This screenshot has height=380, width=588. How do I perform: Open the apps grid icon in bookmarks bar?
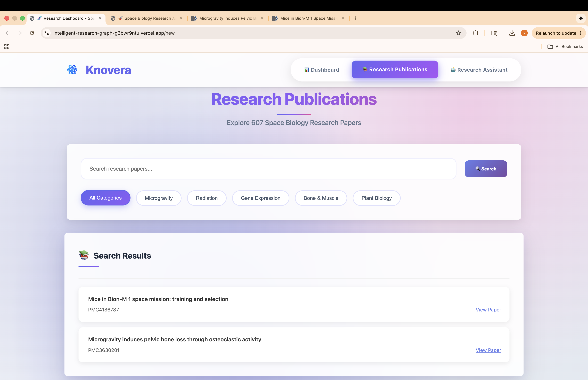(7, 47)
